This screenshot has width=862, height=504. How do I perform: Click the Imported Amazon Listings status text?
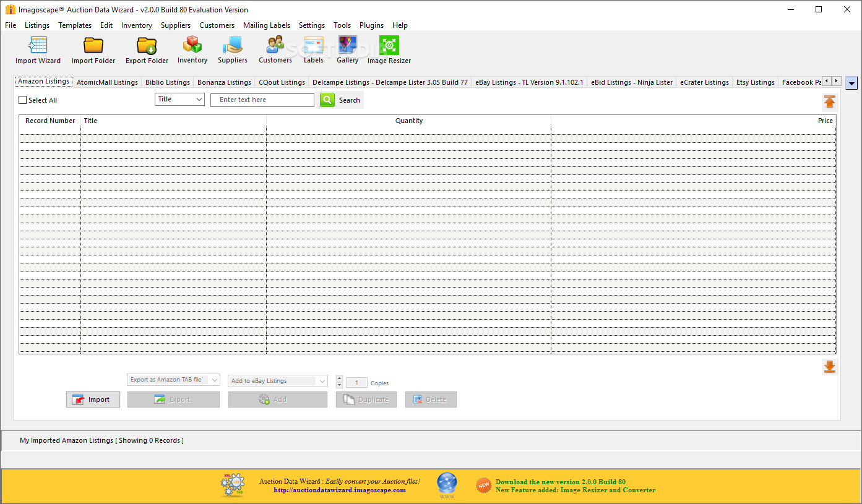point(101,440)
